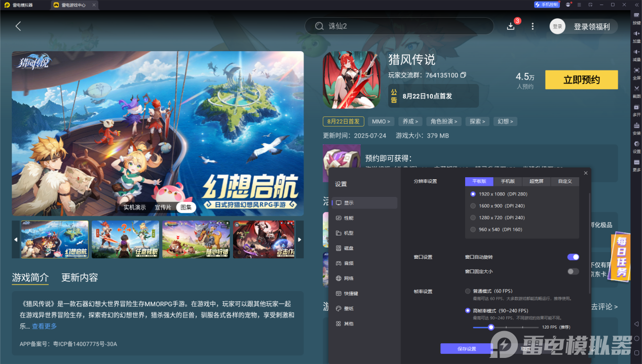
Task: Switch to 自定义 resolution tab
Action: pos(565,181)
